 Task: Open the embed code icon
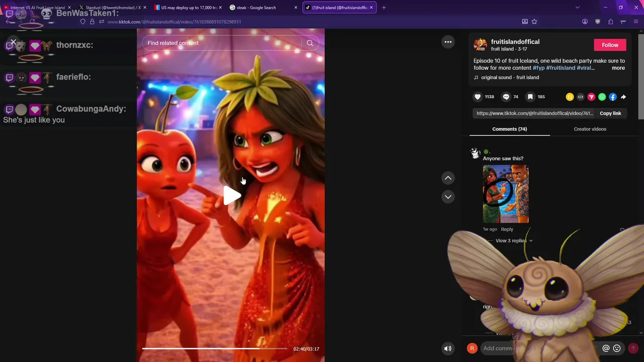(x=581, y=97)
